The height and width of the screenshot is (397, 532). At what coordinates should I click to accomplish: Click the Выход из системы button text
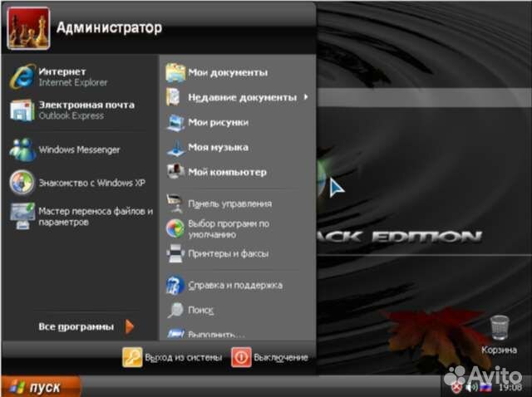tap(184, 357)
